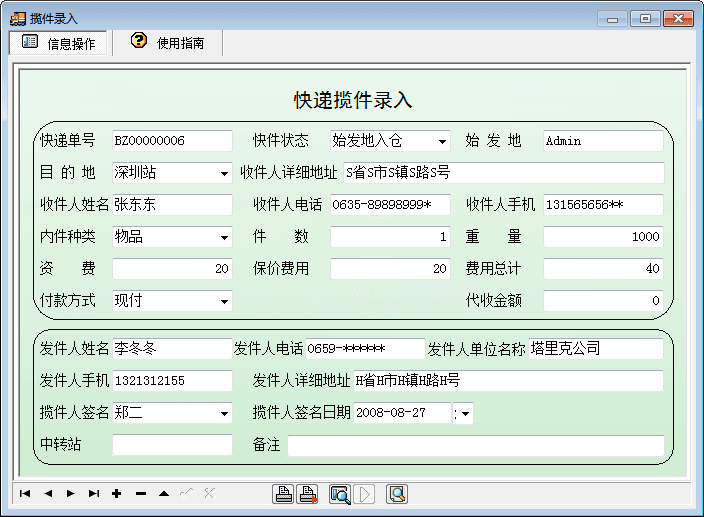Expand the 快件状态 dropdown
Image resolution: width=704 pixels, height=517 pixels.
(x=442, y=142)
